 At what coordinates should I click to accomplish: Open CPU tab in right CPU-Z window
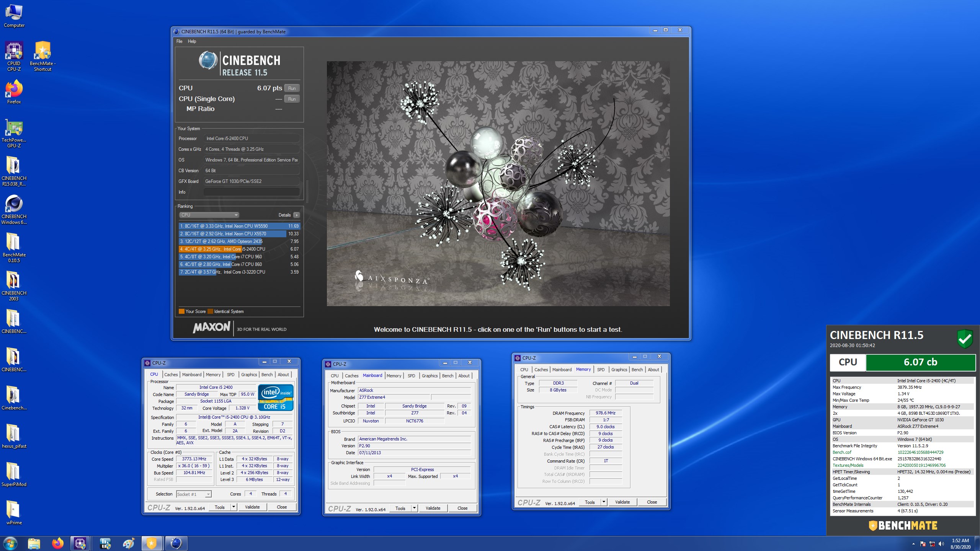point(524,370)
